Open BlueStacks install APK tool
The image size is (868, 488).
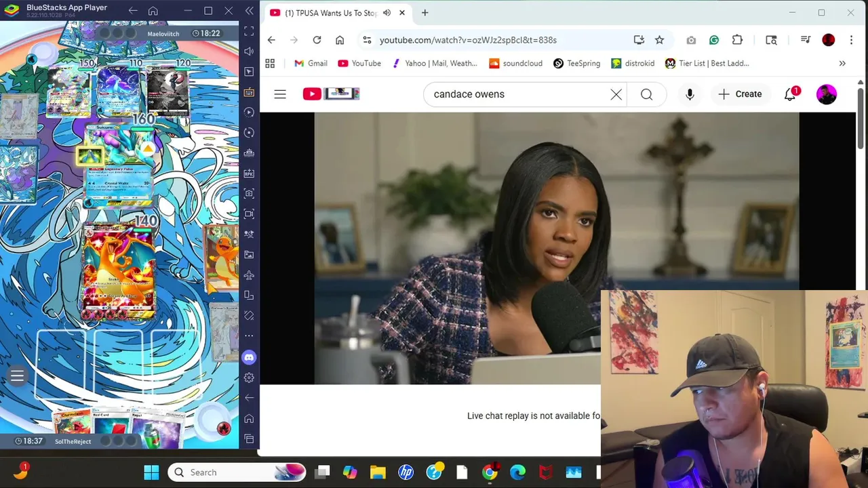249,174
